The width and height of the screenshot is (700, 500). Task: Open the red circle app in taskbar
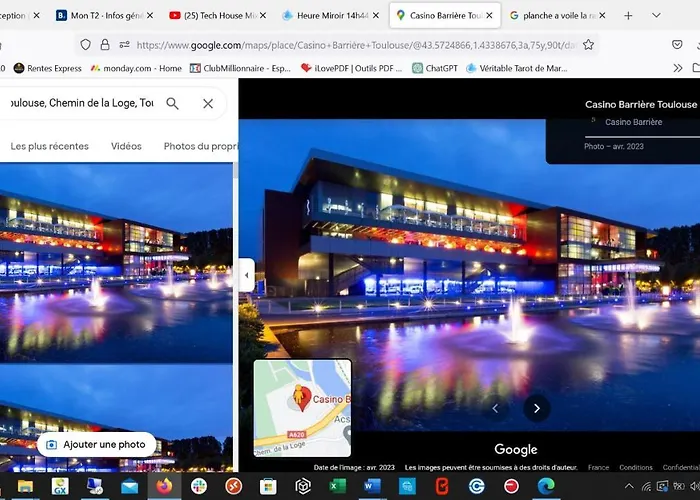click(x=511, y=486)
